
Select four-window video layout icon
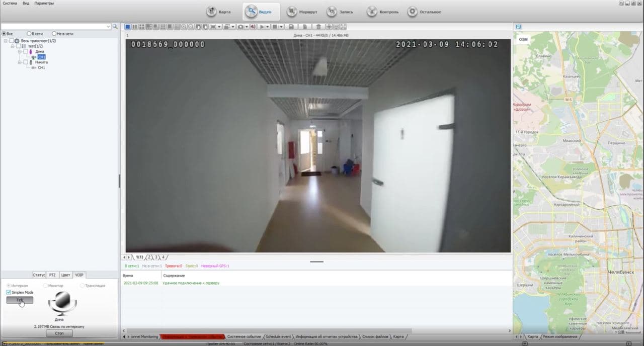pos(141,27)
